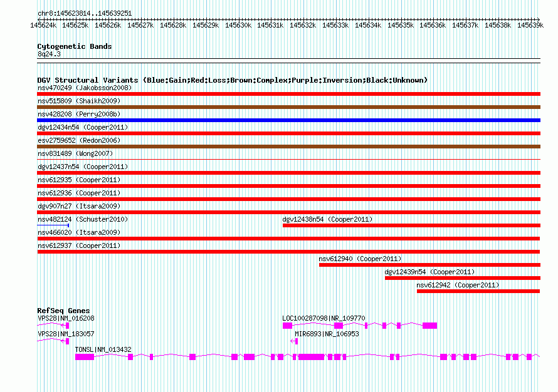Click the TONSL|NM_013432 gene label
558x392 pixels.
[x=103, y=349]
